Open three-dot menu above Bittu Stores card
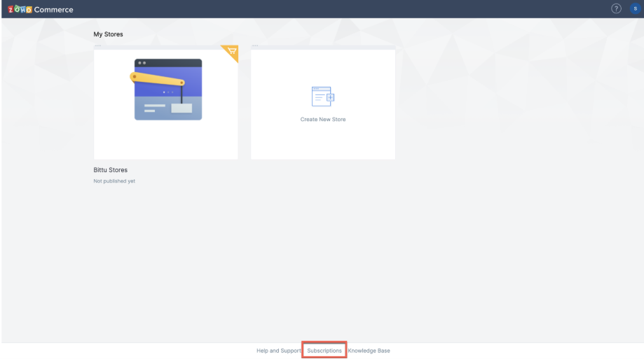This screenshot has height=359, width=644. pyautogui.click(x=97, y=46)
